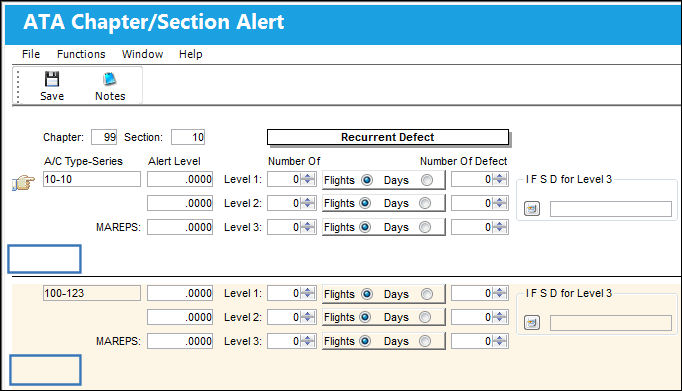Open the Functions menu
Viewport: 682px width, 391px height.
click(x=81, y=54)
